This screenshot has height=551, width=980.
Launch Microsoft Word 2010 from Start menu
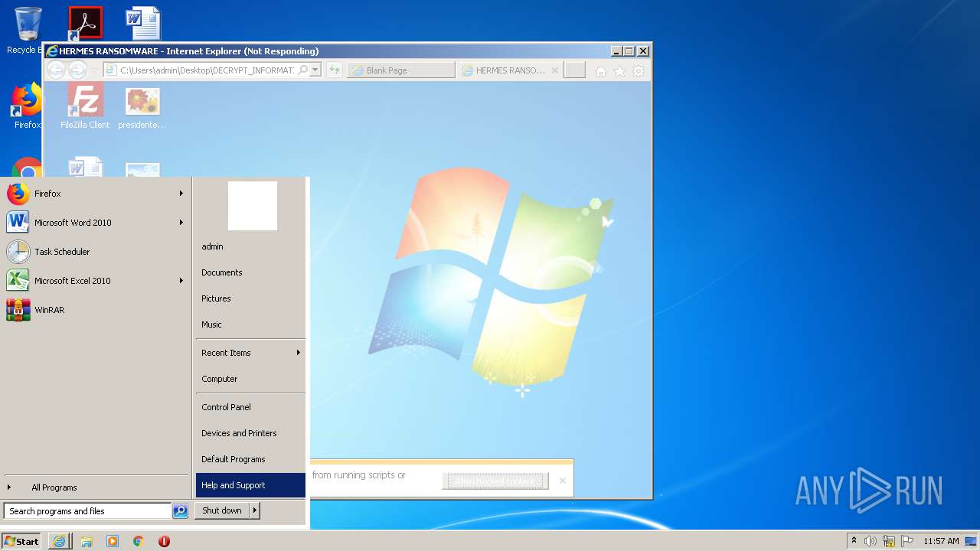tap(95, 223)
